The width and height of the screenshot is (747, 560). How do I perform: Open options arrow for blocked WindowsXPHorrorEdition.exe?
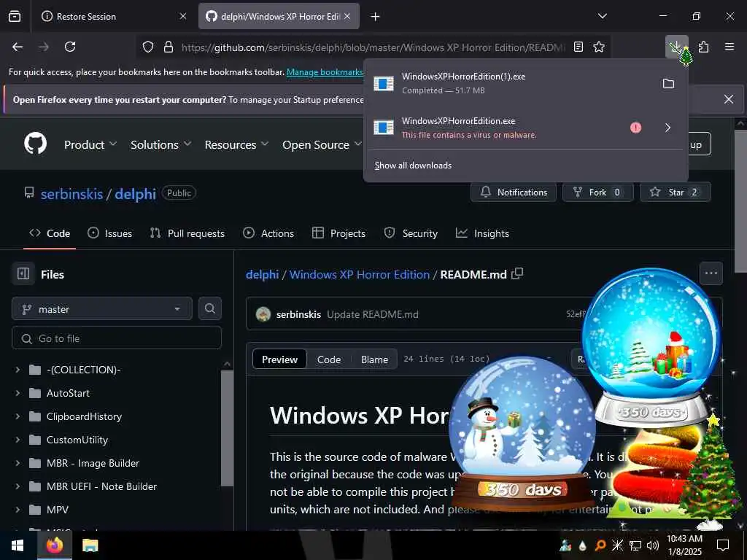coord(668,128)
